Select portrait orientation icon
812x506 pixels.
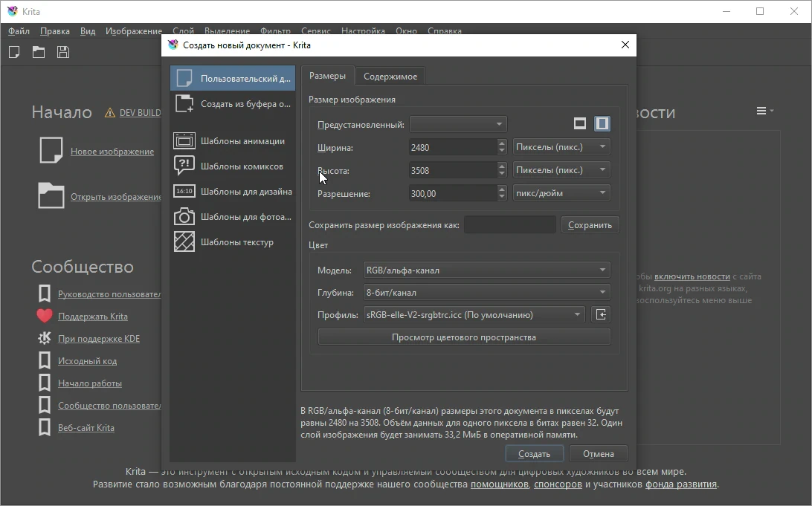point(602,123)
